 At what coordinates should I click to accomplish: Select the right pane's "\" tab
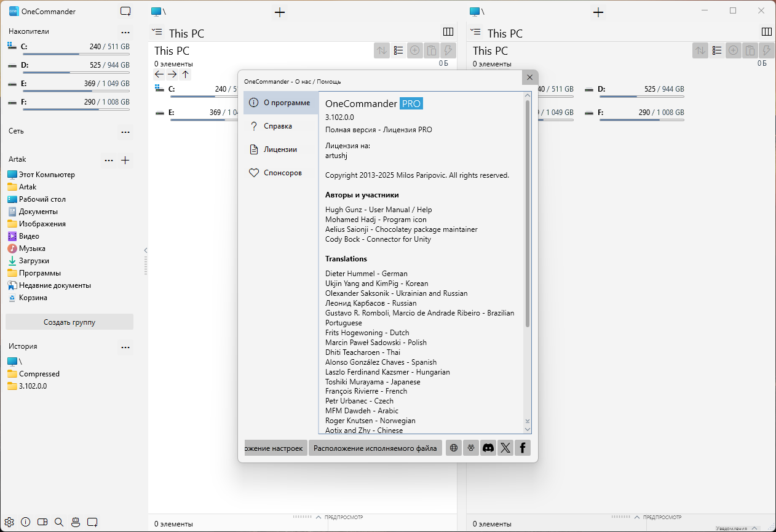(477, 12)
